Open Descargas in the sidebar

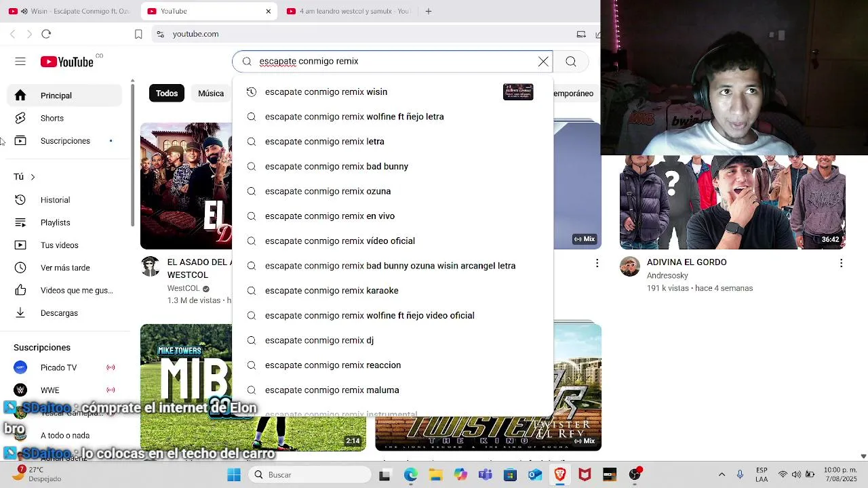(65, 313)
